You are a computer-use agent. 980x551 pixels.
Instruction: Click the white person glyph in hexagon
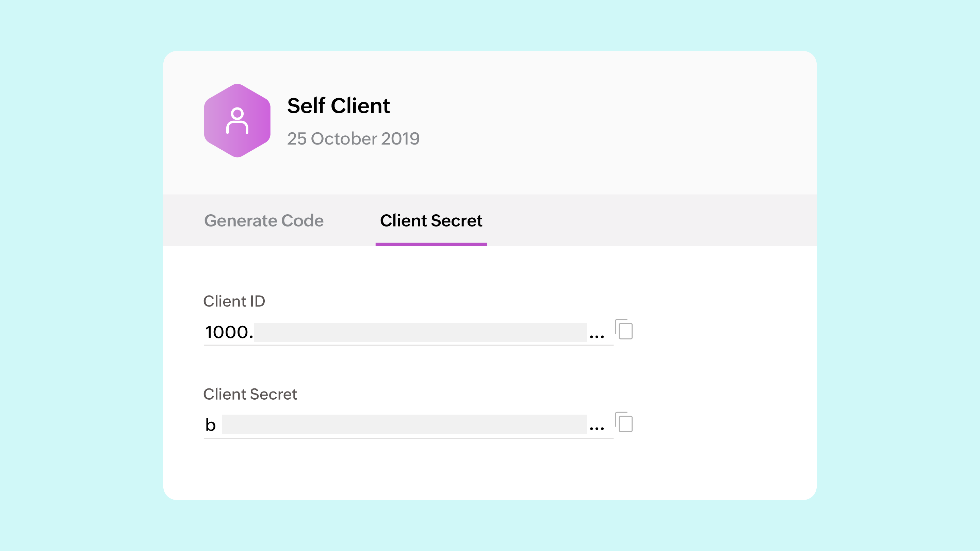tap(238, 120)
